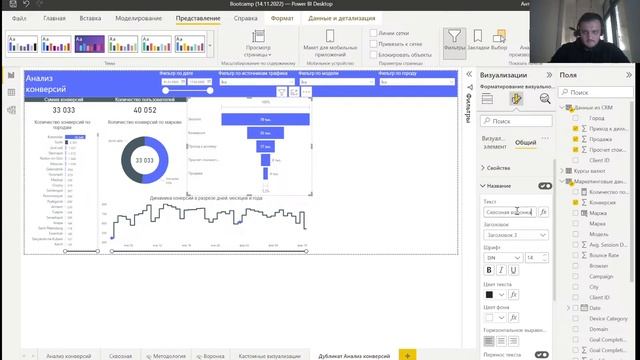Apply bold to the title font
640x360 pixels.
click(489, 270)
